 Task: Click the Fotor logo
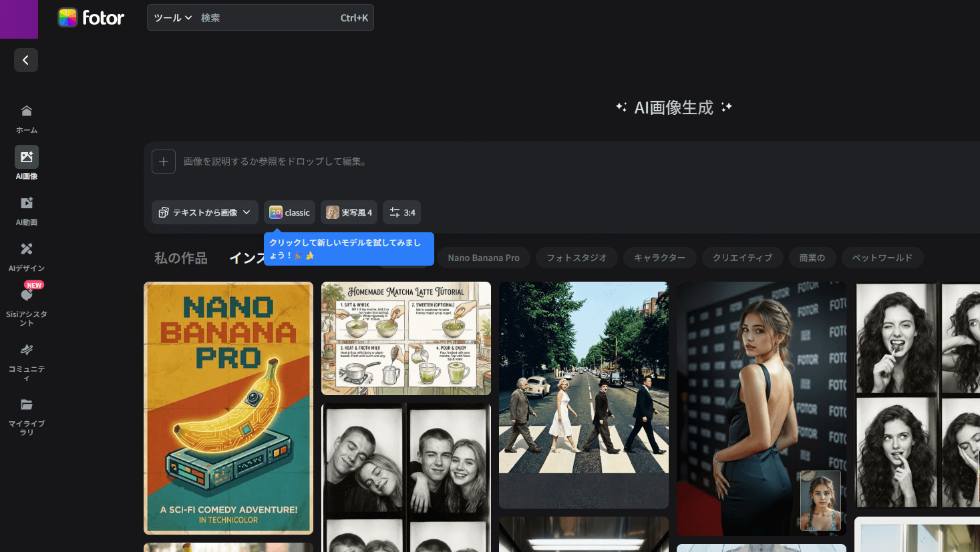pyautogui.click(x=91, y=18)
